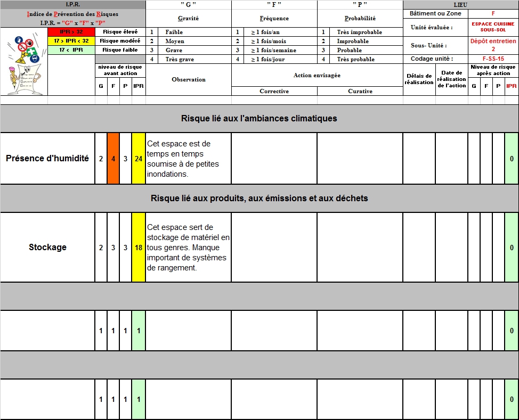Select the yellow '17 > IPR < 32' legend cell

[71, 41]
